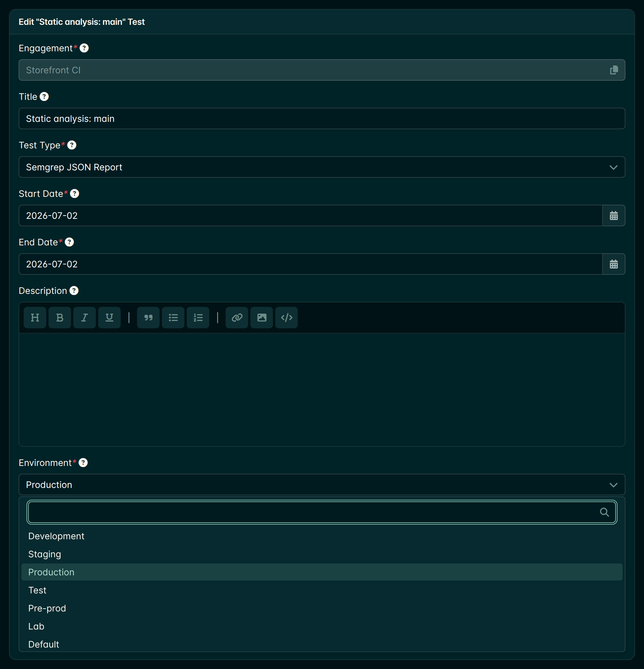Open the Start Date calendar picker

click(x=614, y=215)
